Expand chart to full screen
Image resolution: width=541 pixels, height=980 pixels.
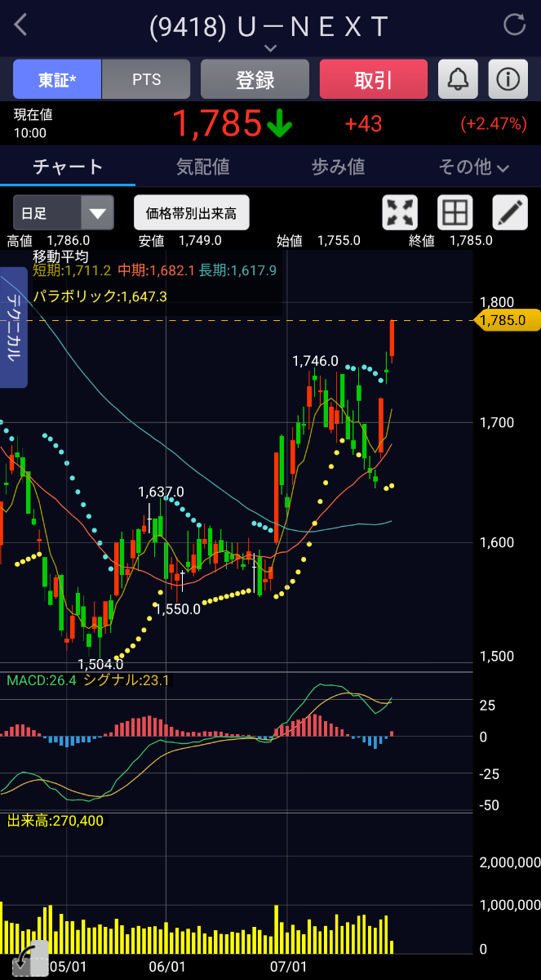(400, 213)
